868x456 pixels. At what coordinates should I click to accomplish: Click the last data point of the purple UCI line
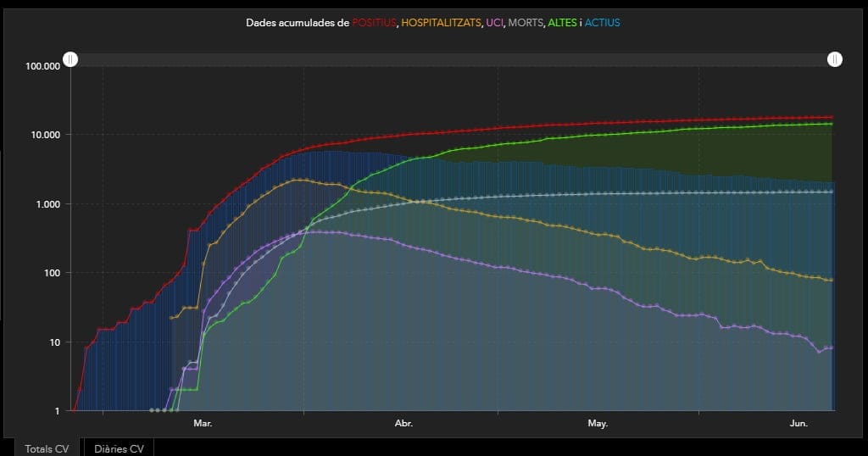pyautogui.click(x=832, y=348)
